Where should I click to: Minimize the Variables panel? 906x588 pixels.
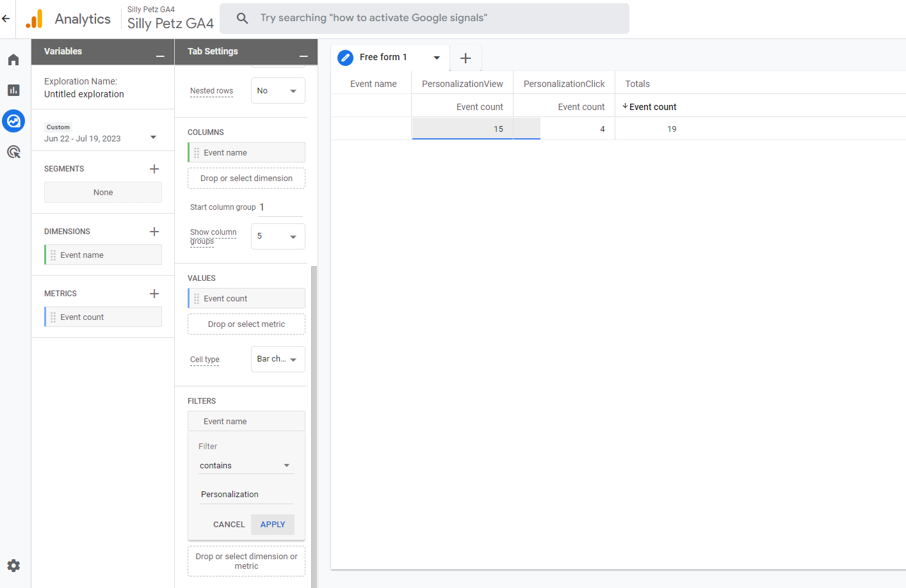click(160, 56)
